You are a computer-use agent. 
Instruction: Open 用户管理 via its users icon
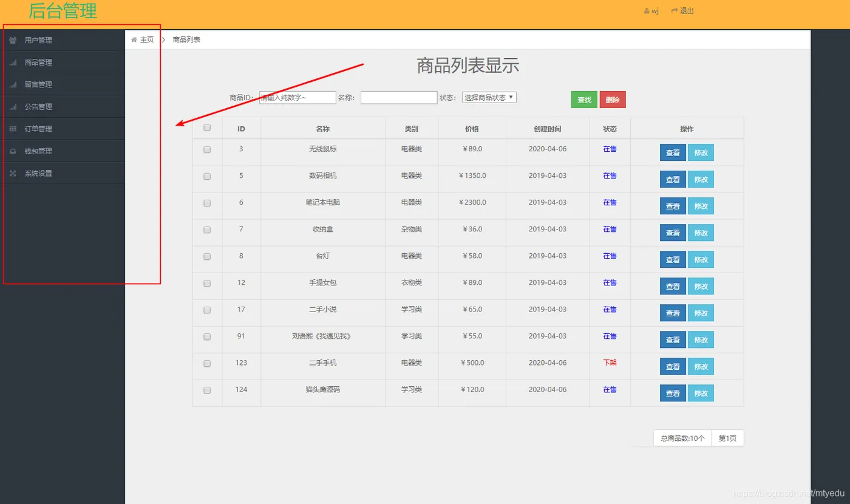tap(13, 40)
